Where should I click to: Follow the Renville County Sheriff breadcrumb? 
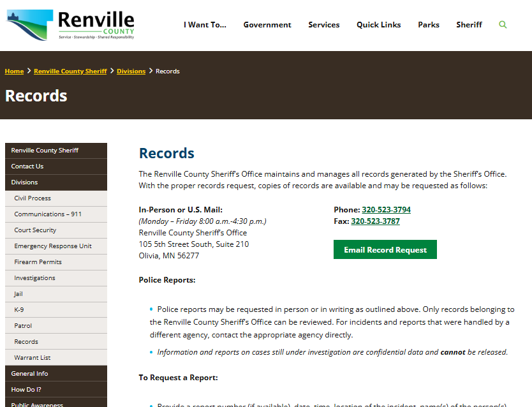pos(70,71)
